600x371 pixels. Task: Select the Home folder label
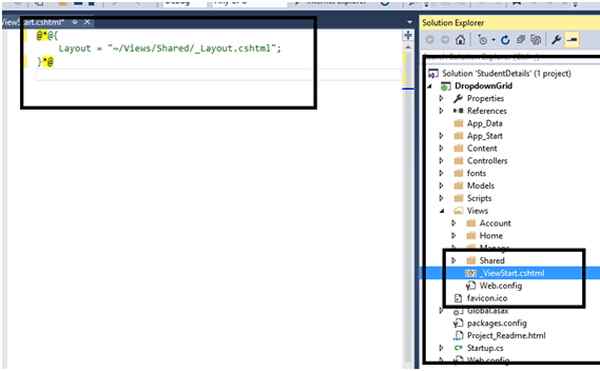click(491, 236)
